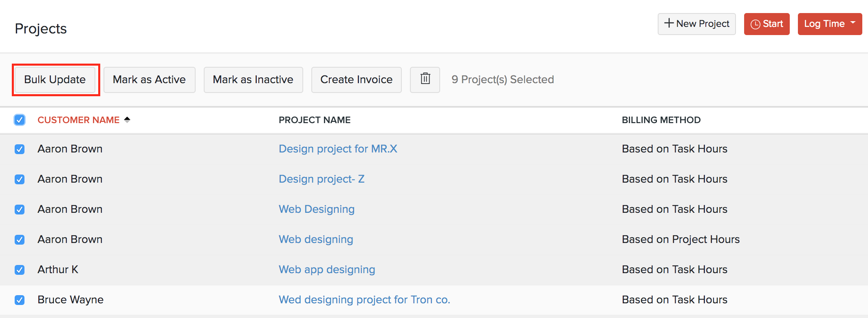Click the Customer Name sort arrow
The height and width of the screenshot is (318, 868).
[x=127, y=119]
